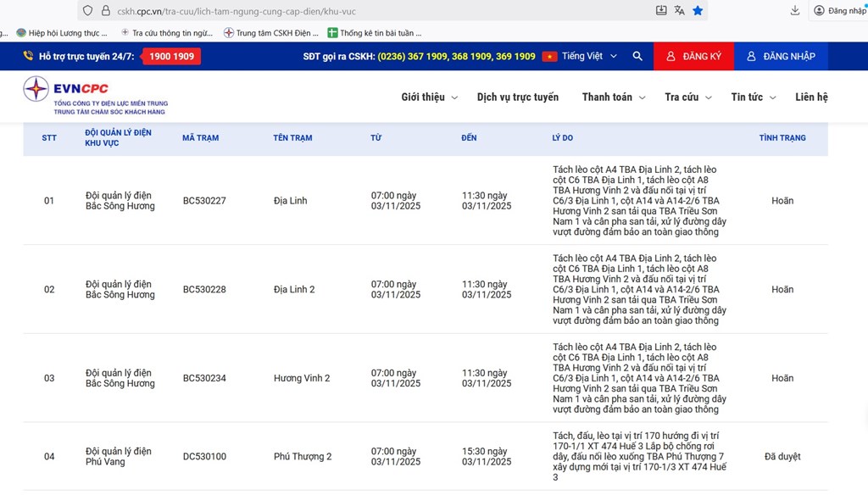Image resolution: width=868 pixels, height=495 pixels.
Task: Open the Liên hệ link
Action: (x=810, y=97)
